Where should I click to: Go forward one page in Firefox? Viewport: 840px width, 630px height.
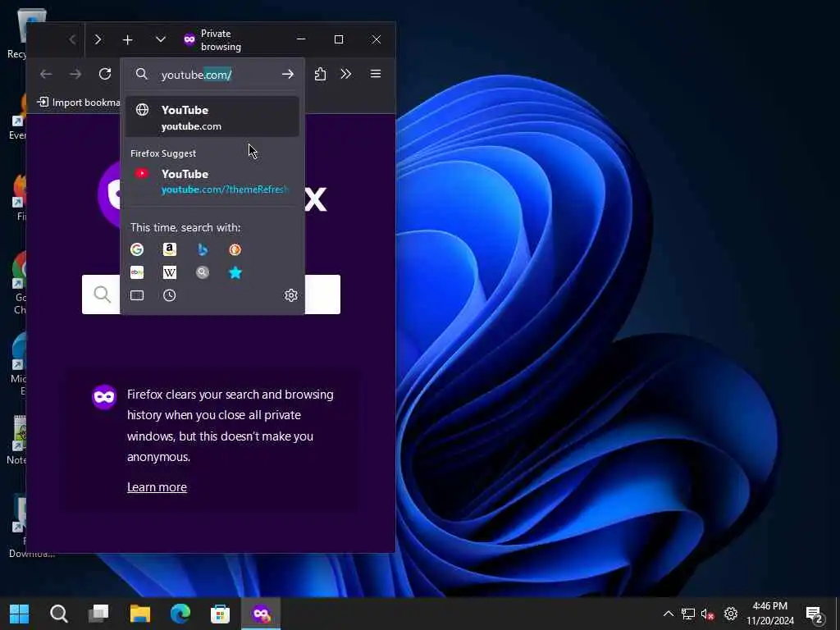point(75,74)
